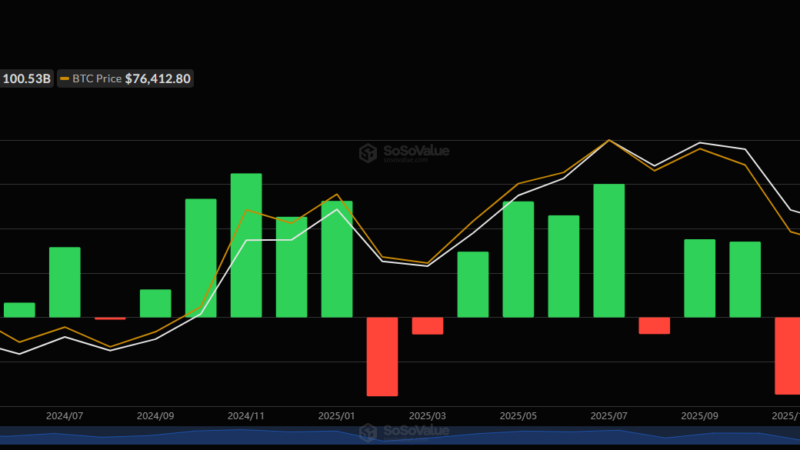This screenshot has height=450, width=800.
Task: Click the $76,412.80 BTC price value
Action: click(x=158, y=79)
